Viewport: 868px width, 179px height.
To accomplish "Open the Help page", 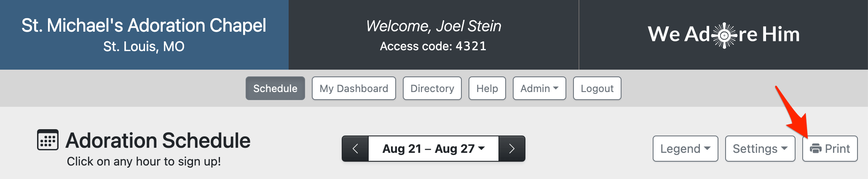I will 487,88.
